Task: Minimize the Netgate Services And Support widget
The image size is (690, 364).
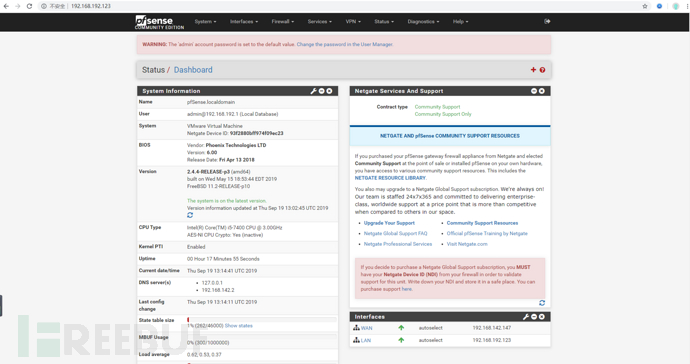Action: tap(534, 91)
